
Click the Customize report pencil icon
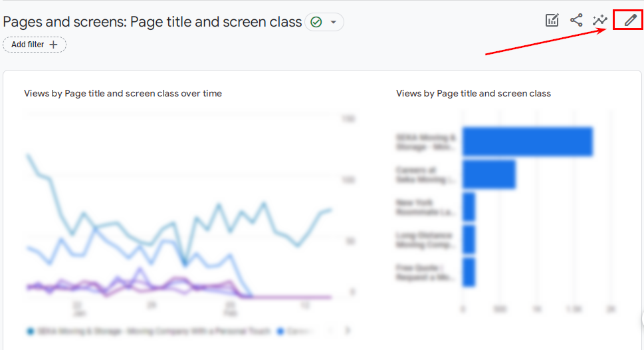click(631, 20)
